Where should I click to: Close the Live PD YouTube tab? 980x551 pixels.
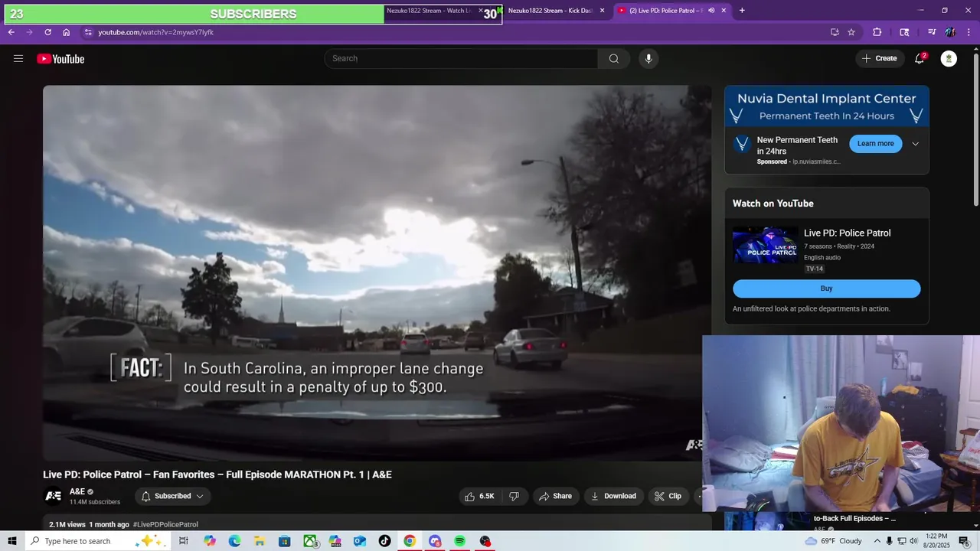tap(724, 11)
